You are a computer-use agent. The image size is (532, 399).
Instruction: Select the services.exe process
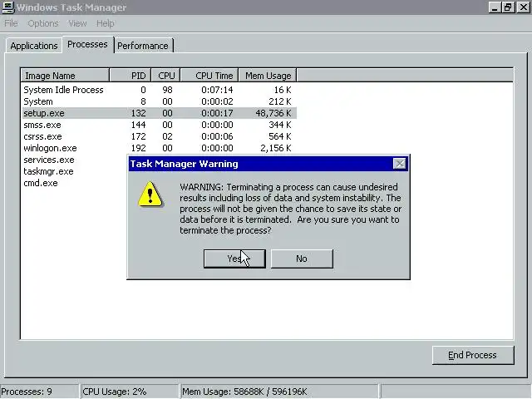coord(49,160)
